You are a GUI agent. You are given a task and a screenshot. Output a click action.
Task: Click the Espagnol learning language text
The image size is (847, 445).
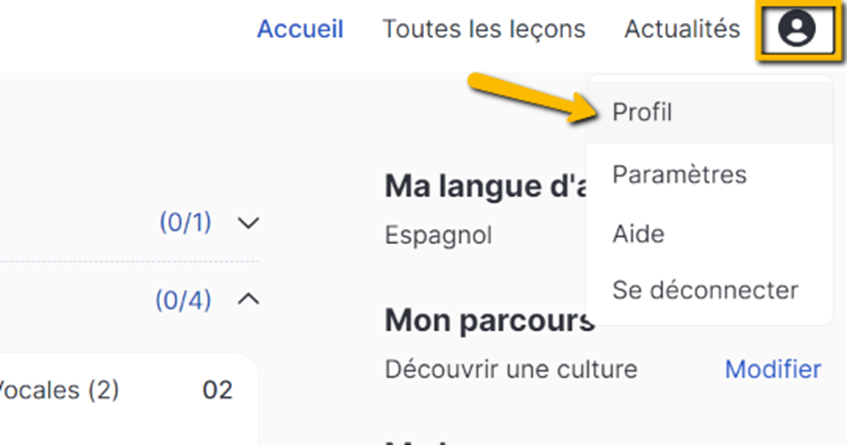tap(438, 235)
